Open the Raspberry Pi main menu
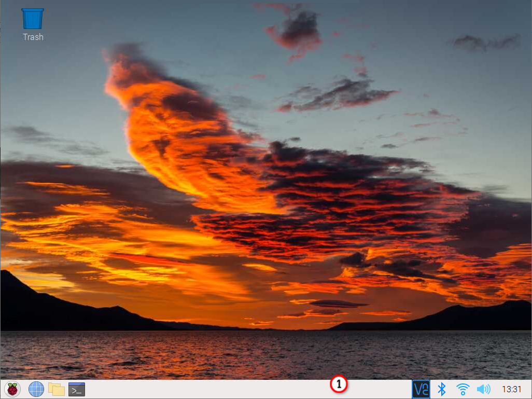Screen dimensions: 532x399 12,389
